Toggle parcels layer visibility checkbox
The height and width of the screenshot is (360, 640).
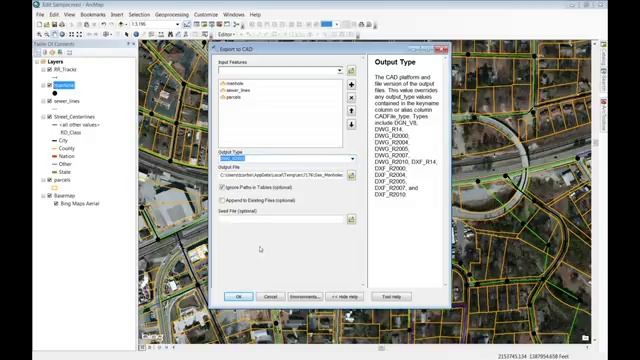point(49,180)
